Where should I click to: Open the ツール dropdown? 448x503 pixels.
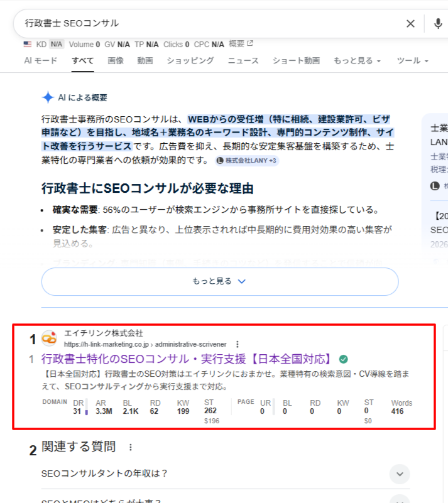coord(412,60)
